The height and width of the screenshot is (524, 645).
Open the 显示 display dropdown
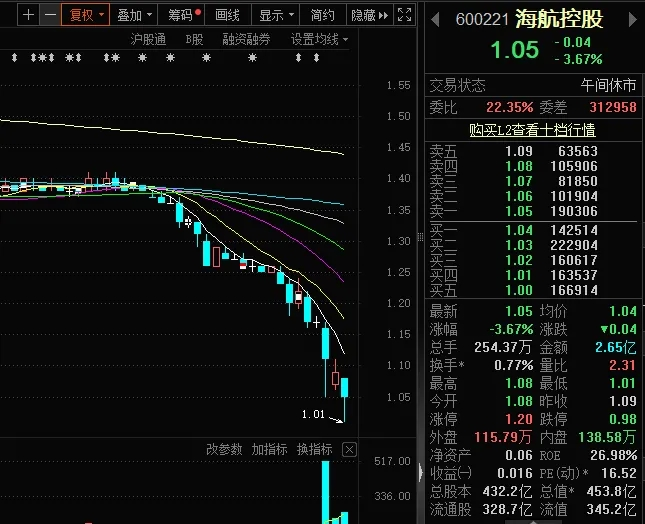[276, 15]
